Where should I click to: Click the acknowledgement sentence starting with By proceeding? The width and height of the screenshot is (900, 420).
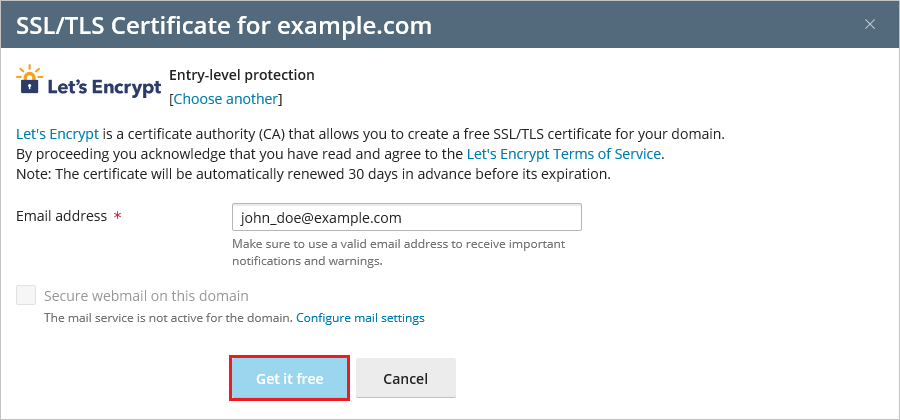pos(240,154)
